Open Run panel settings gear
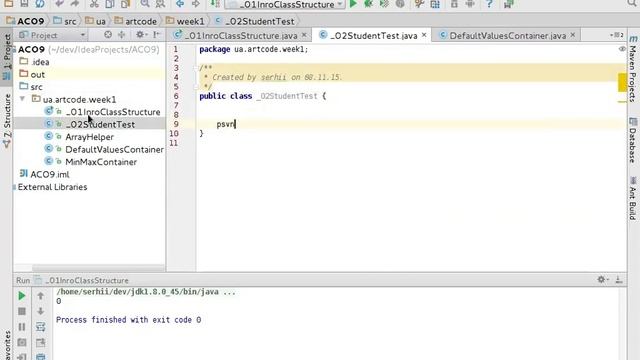Image resolution: width=640 pixels, height=360 pixels. [x=602, y=280]
